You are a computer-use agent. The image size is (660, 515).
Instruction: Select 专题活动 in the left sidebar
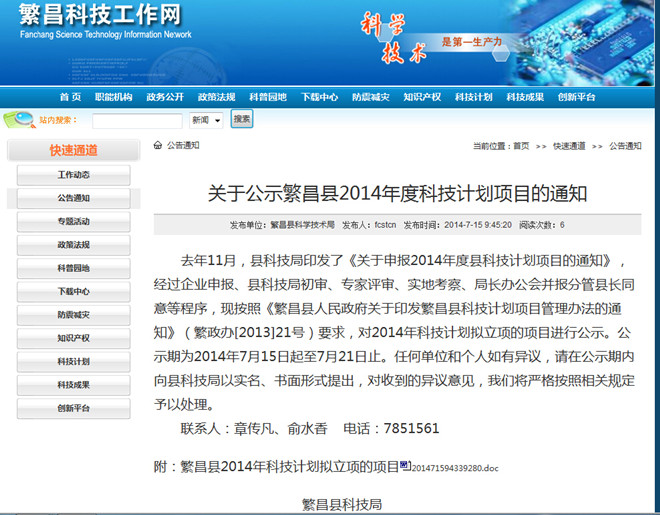tap(73, 221)
